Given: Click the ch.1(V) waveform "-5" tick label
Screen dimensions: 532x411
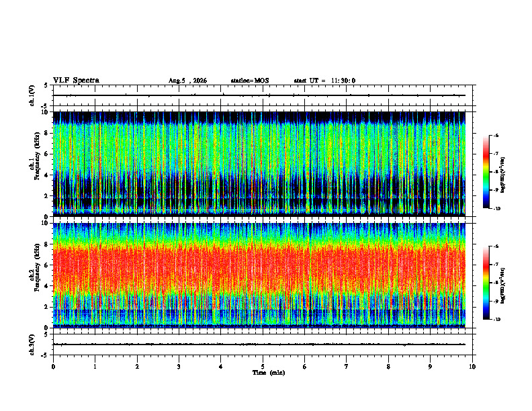Looking at the screenshot, I should pos(45,106).
